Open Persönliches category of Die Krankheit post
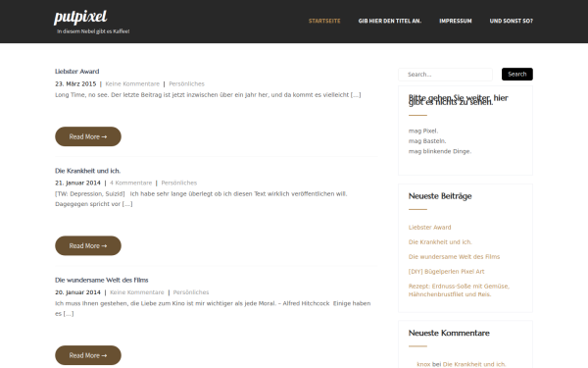Viewport: 588px width, 368px height. (x=179, y=183)
